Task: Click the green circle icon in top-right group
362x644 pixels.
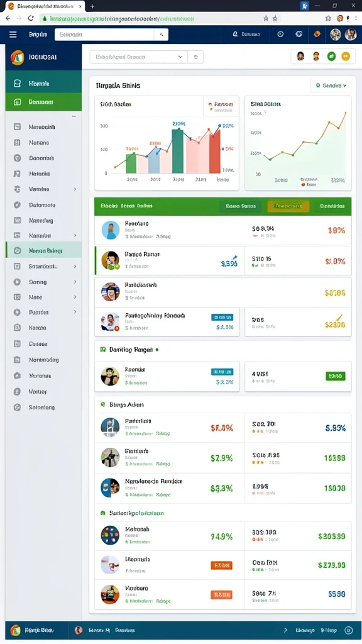Action: [x=331, y=57]
